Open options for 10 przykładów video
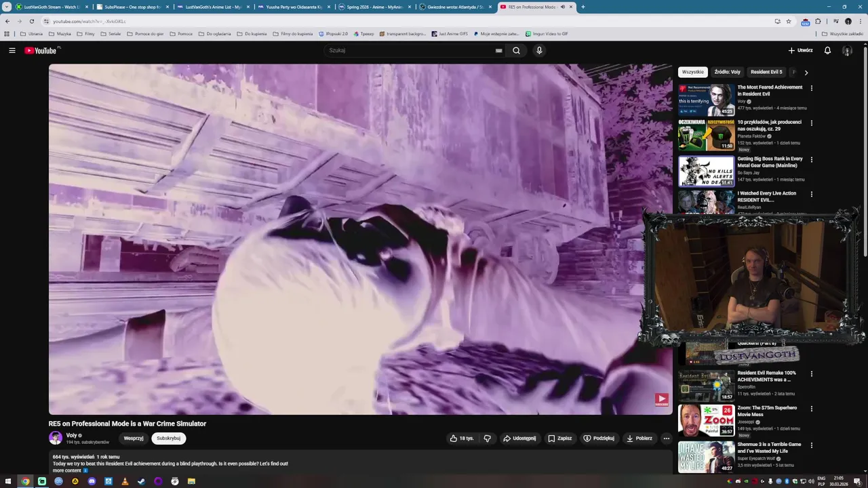 coord(811,123)
